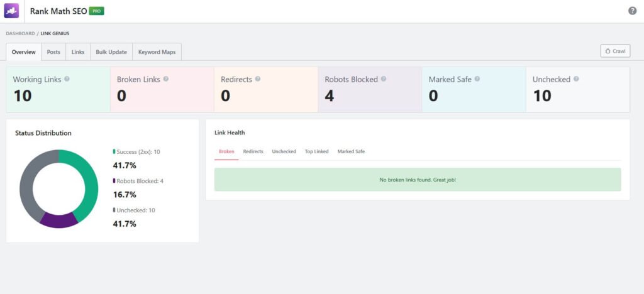
Task: Click the Marked Safe info tooltip icon
Action: [x=477, y=79]
